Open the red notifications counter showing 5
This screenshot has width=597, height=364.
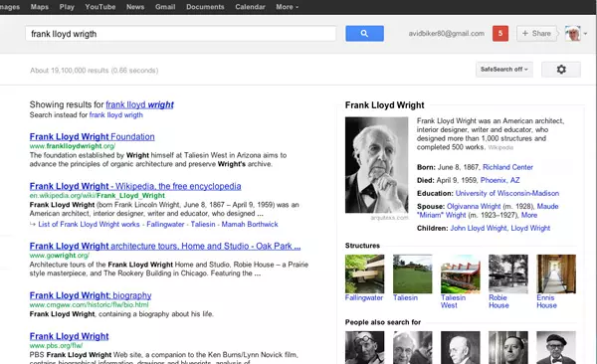tap(500, 34)
